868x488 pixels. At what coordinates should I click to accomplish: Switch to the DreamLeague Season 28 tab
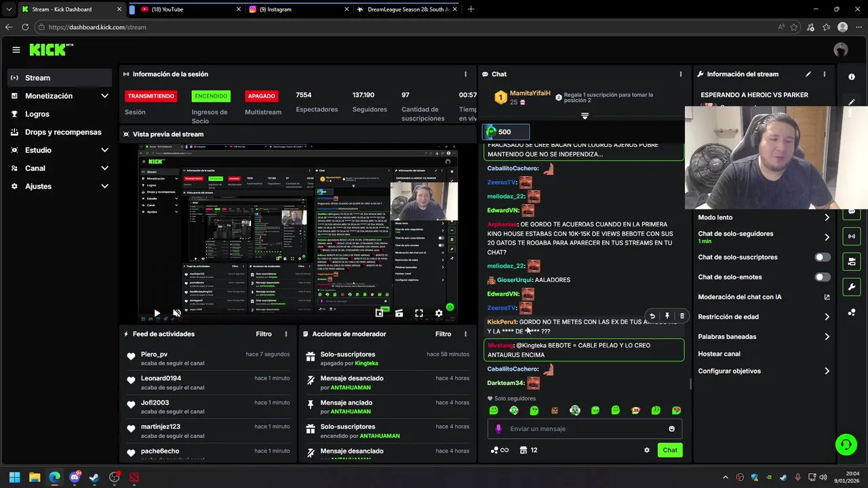[406, 9]
